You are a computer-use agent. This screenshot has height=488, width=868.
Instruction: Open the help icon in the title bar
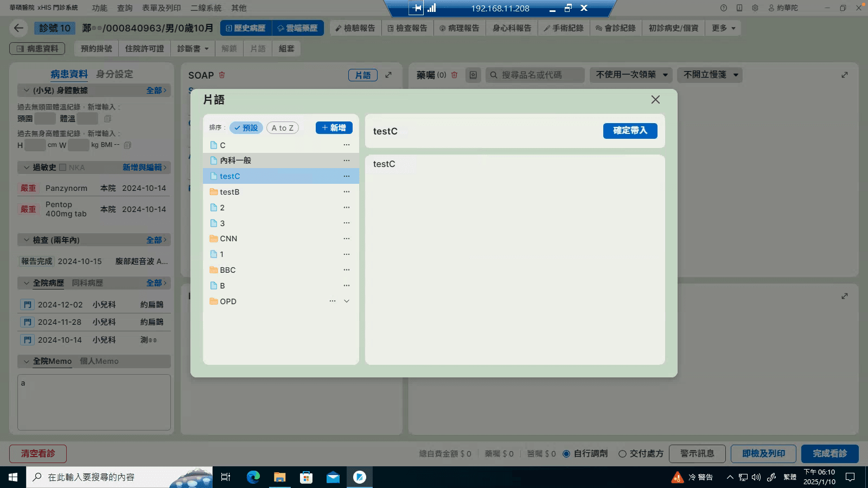point(724,8)
